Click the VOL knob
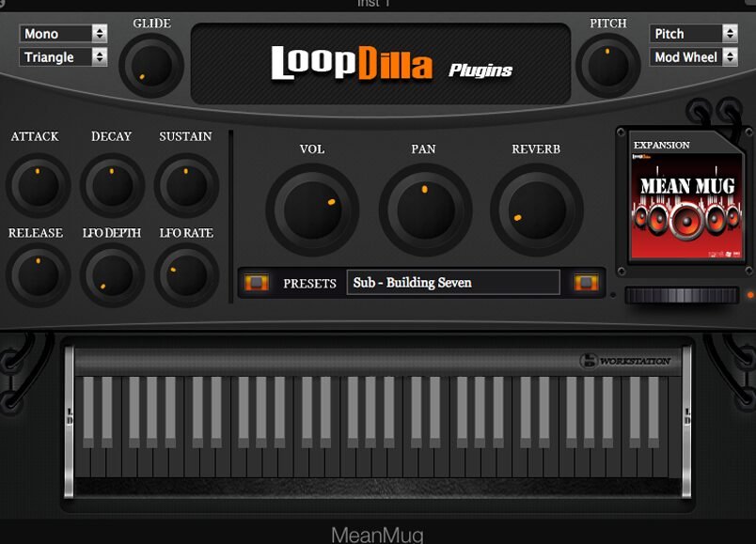This screenshot has height=544, width=756. tap(312, 210)
